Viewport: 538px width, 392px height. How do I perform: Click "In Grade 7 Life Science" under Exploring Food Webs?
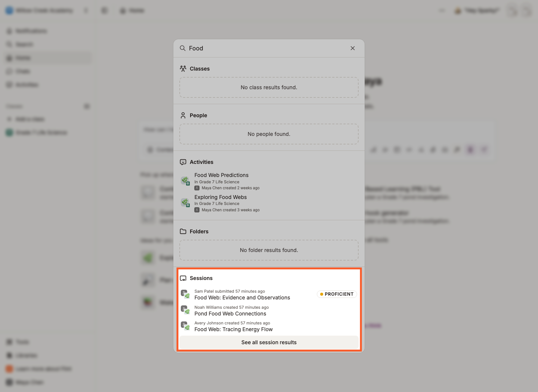[217, 203]
